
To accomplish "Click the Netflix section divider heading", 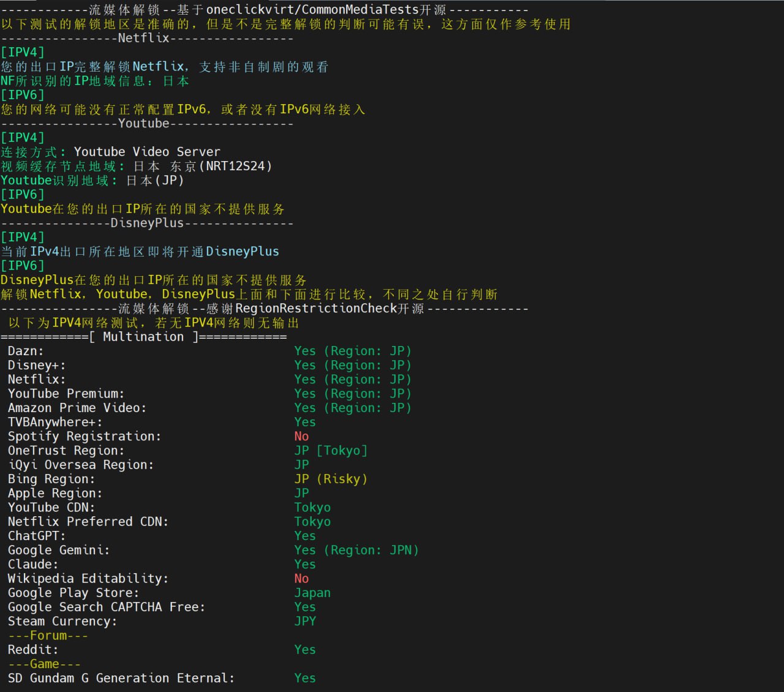I will point(143,38).
